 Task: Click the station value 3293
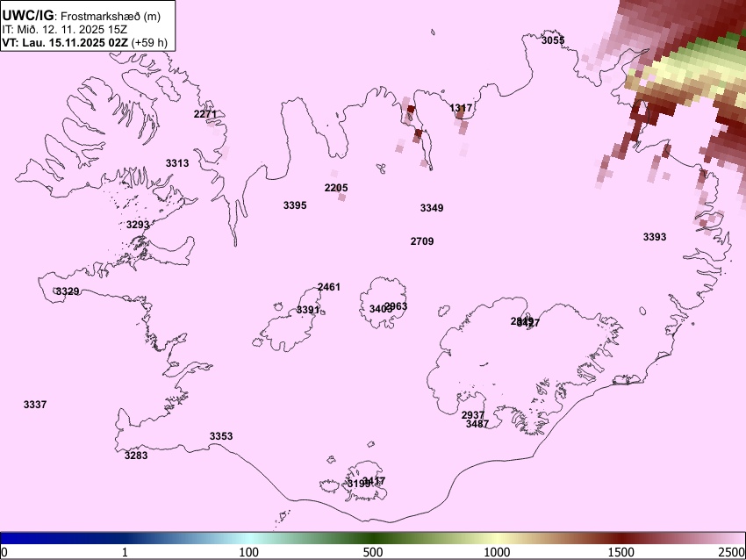pos(138,225)
